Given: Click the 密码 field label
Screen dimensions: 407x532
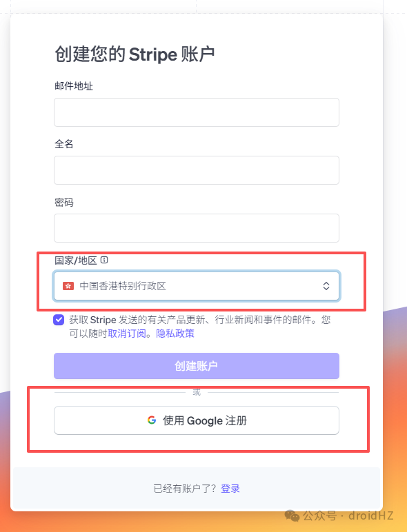Looking at the screenshot, I should point(64,202).
